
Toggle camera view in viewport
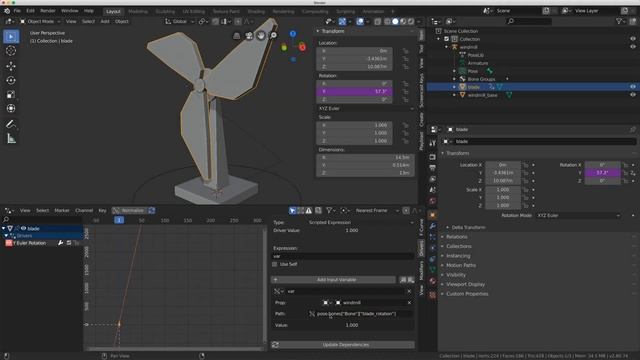249,36
